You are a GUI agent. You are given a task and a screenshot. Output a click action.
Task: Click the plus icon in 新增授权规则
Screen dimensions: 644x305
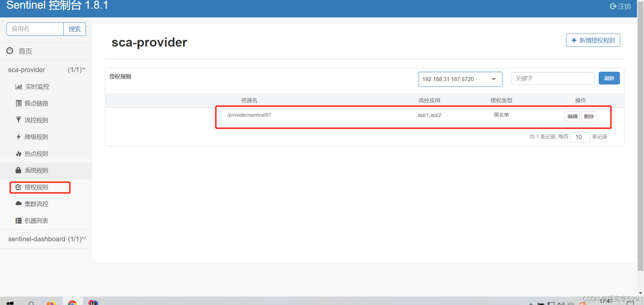[x=574, y=40]
